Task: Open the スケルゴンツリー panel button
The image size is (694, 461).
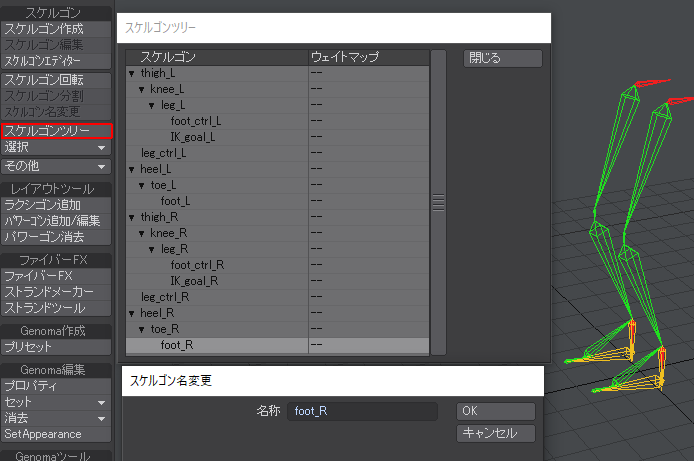Action: tap(57, 131)
